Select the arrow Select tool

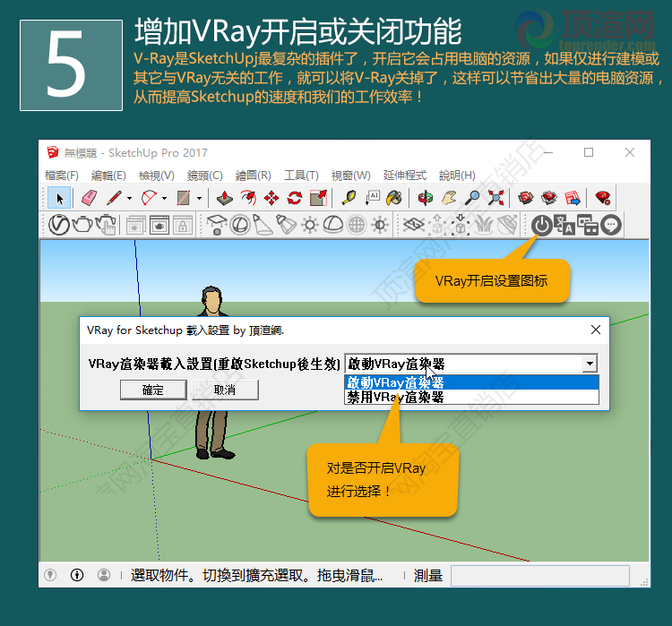click(x=59, y=199)
